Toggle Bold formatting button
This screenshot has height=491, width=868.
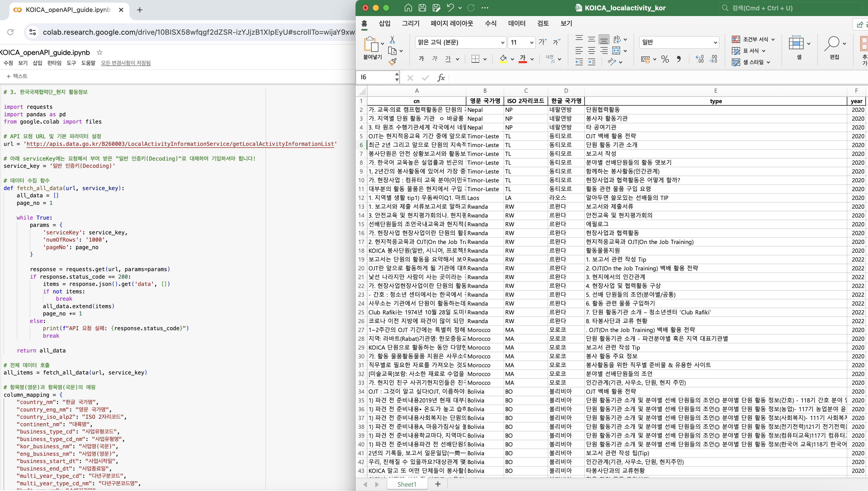(421, 59)
